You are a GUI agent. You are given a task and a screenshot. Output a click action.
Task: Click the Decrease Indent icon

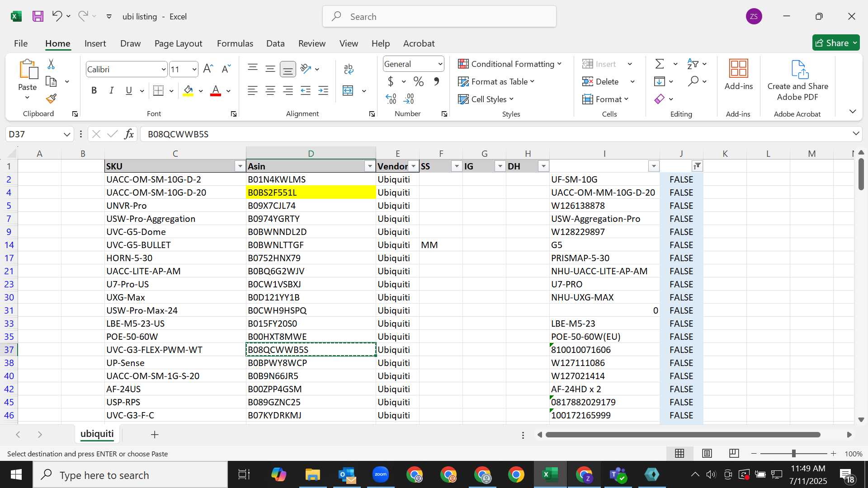pos(306,90)
